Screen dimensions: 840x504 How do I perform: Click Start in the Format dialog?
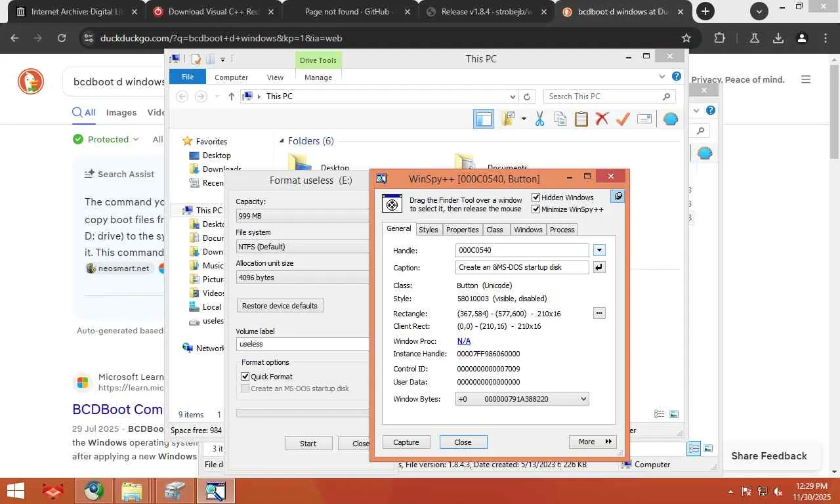pyautogui.click(x=308, y=444)
